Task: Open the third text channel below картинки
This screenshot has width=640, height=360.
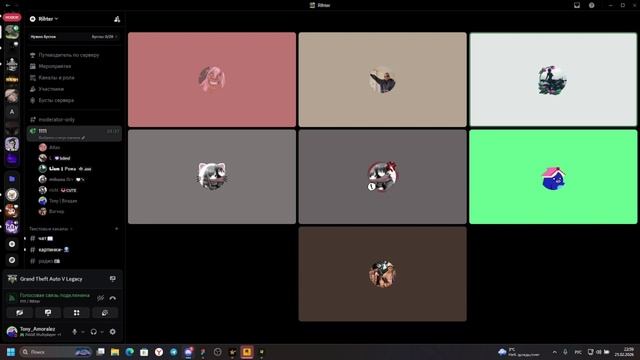Action: (x=74, y=261)
